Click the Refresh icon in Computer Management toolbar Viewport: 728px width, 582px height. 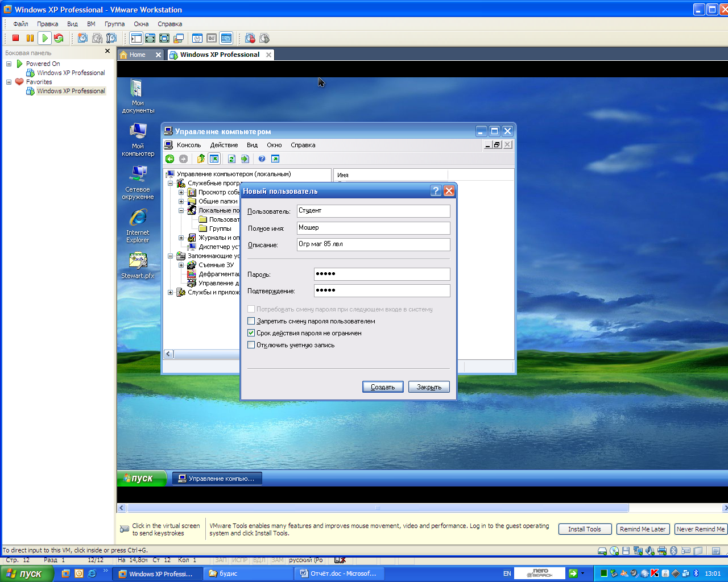[x=231, y=159]
